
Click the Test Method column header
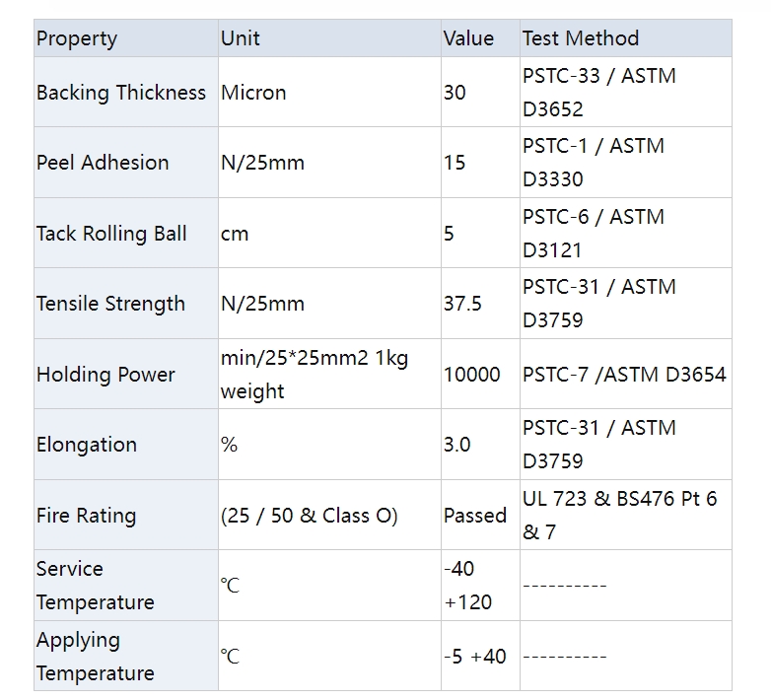(581, 38)
